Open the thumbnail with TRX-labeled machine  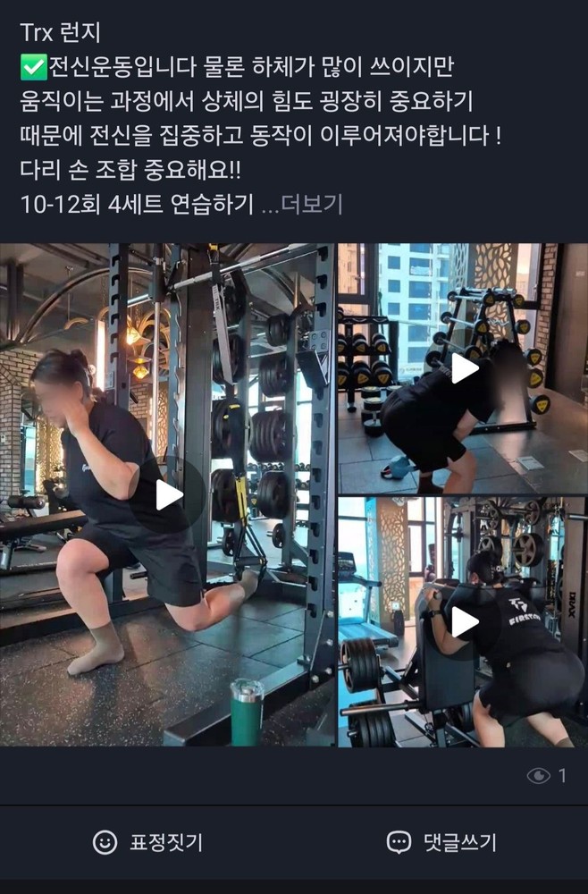(463, 621)
